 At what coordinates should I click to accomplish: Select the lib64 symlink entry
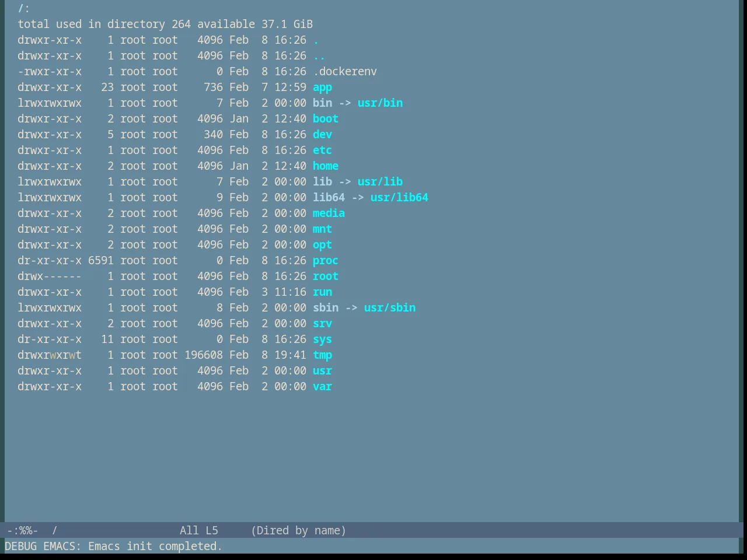click(x=329, y=198)
